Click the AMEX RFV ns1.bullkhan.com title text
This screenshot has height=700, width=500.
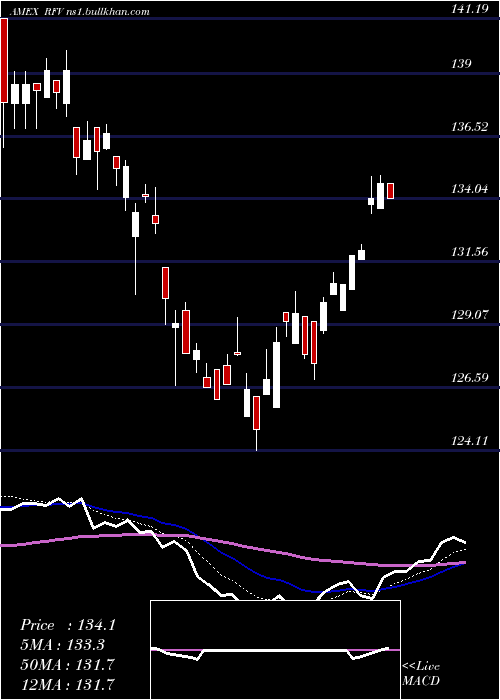click(80, 12)
